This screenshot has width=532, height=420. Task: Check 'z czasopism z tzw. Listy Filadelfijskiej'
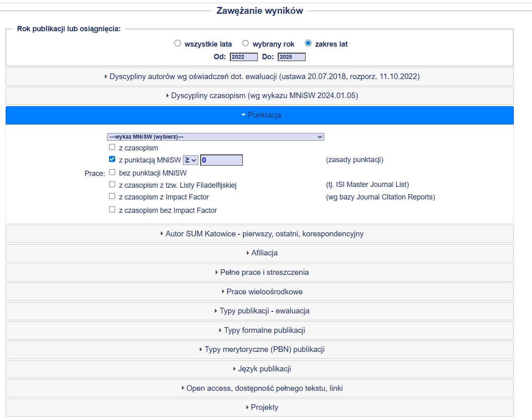pyautogui.click(x=112, y=184)
